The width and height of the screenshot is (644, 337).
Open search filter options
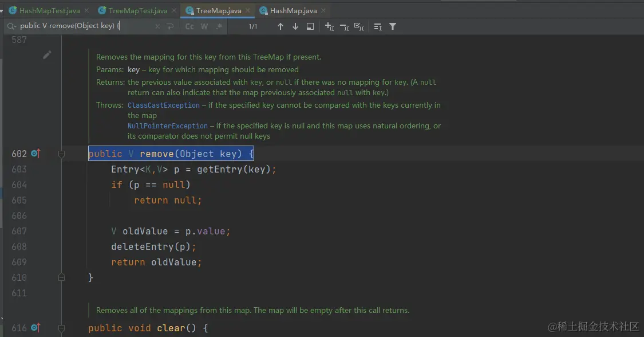[x=393, y=26]
